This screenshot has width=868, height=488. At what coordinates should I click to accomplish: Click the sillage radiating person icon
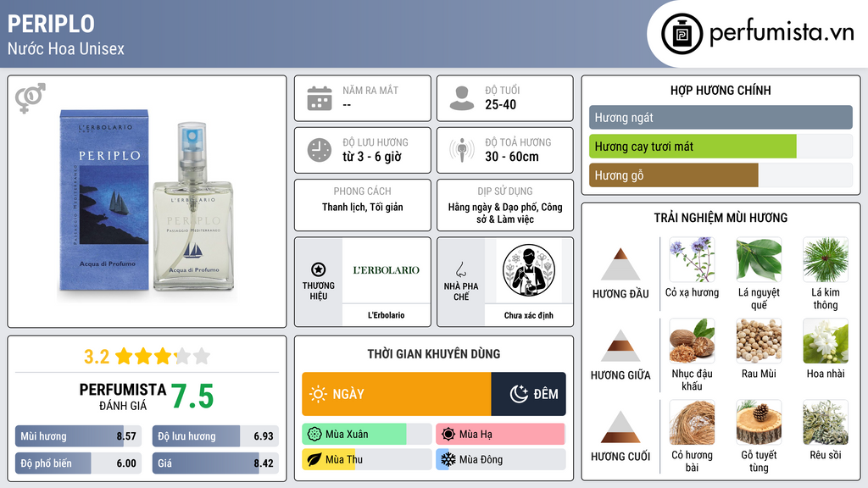pos(462,150)
